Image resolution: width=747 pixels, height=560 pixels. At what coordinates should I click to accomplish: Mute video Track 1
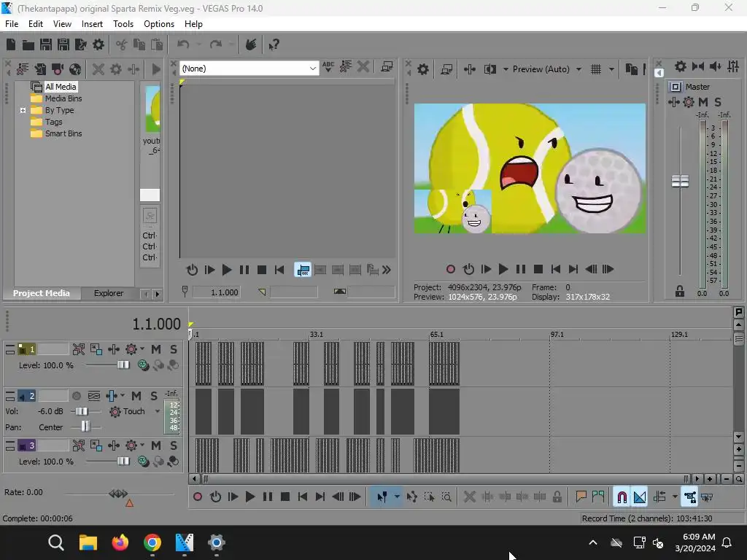pos(156,349)
